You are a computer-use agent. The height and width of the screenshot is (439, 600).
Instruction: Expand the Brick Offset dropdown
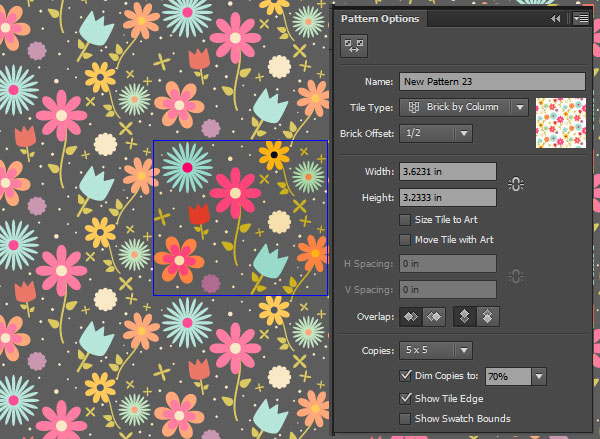[x=435, y=133]
